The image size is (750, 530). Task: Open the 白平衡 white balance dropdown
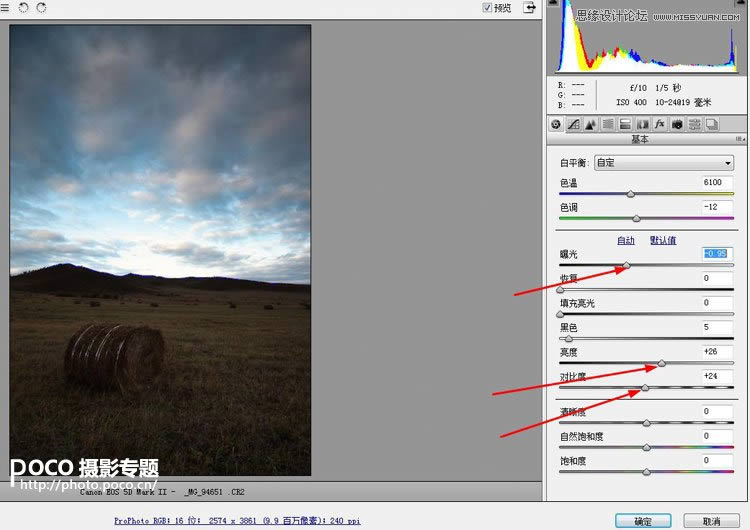tap(663, 163)
